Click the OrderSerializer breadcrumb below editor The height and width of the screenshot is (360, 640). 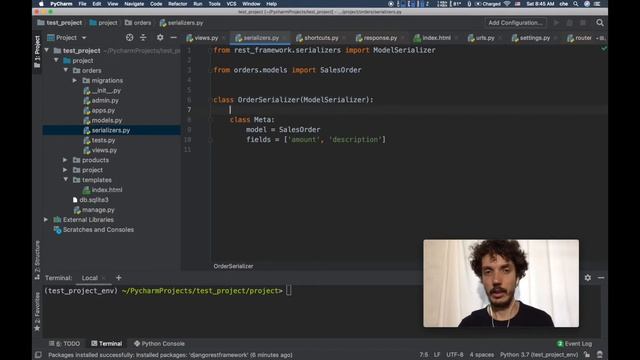click(233, 266)
